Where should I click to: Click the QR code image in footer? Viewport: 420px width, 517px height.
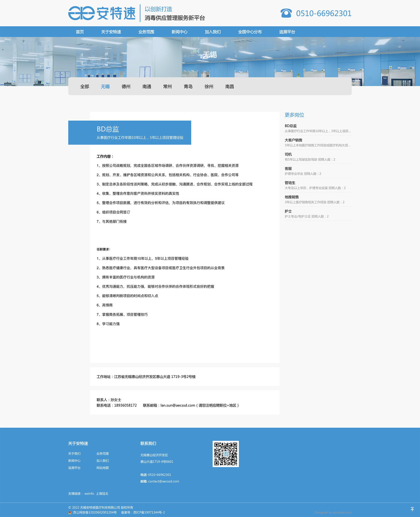click(x=226, y=454)
